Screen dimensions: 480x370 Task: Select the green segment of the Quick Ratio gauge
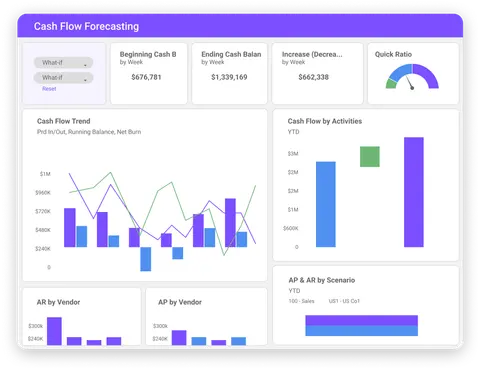(x=391, y=84)
